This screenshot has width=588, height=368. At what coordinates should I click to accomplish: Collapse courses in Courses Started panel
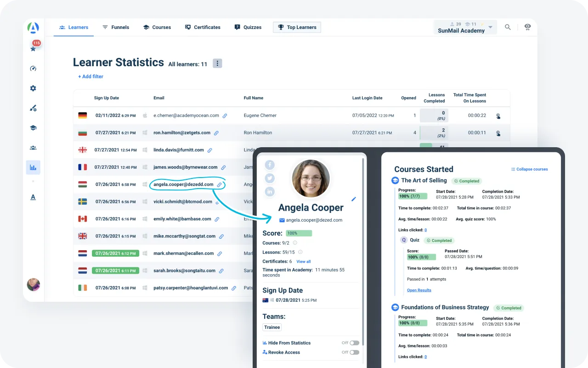pyautogui.click(x=529, y=169)
